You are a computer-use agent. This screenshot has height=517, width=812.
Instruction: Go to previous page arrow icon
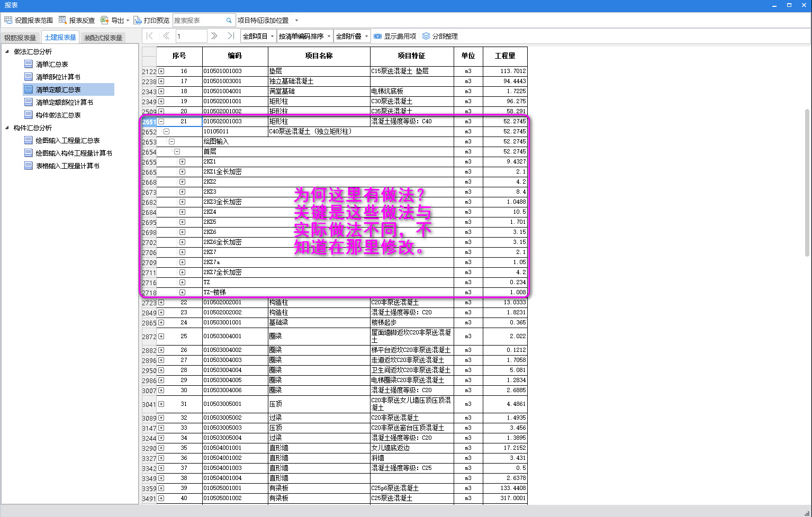pos(166,36)
